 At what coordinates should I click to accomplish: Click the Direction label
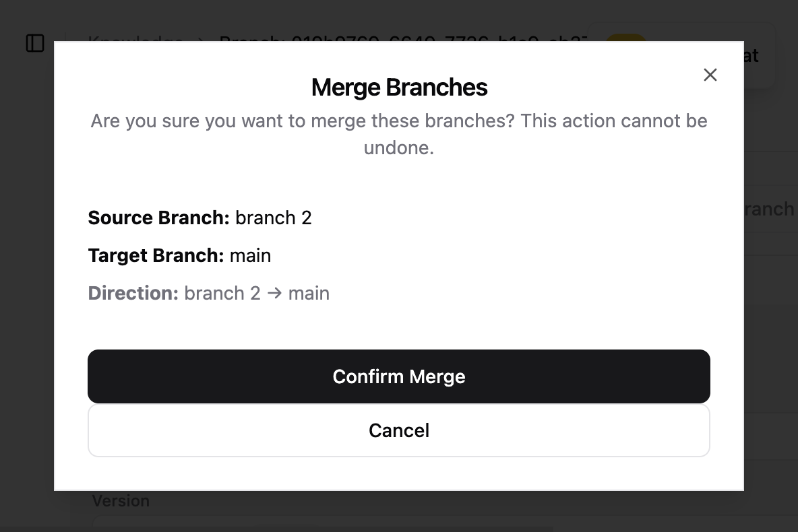[x=133, y=294]
